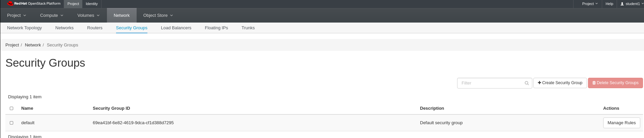
Task: Toggle the select-all checkbox in table header
Action: coord(11,108)
